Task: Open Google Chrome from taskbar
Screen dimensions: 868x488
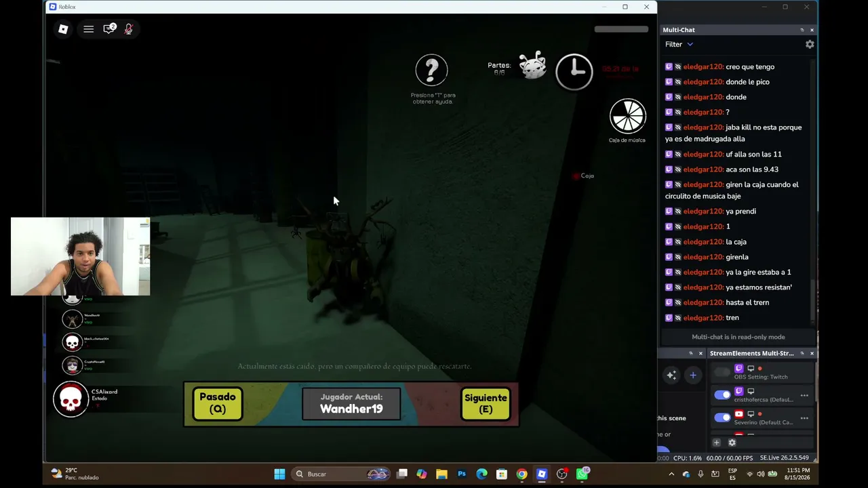Action: [x=521, y=474]
